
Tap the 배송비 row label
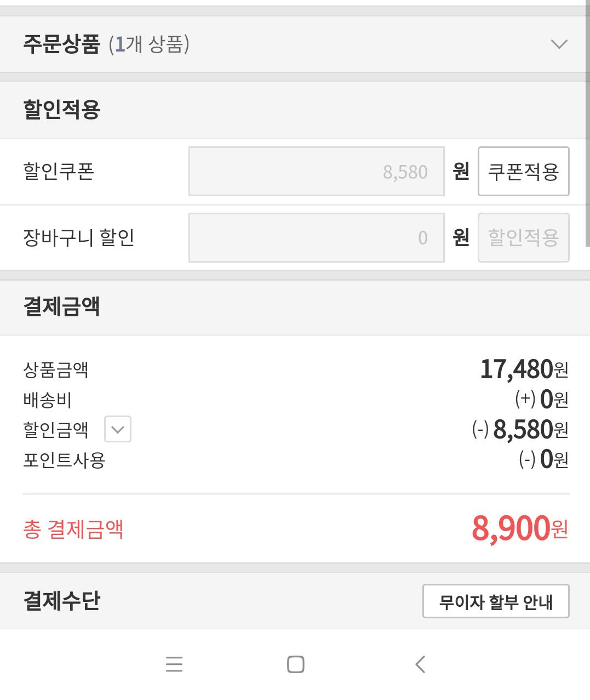coord(48,400)
